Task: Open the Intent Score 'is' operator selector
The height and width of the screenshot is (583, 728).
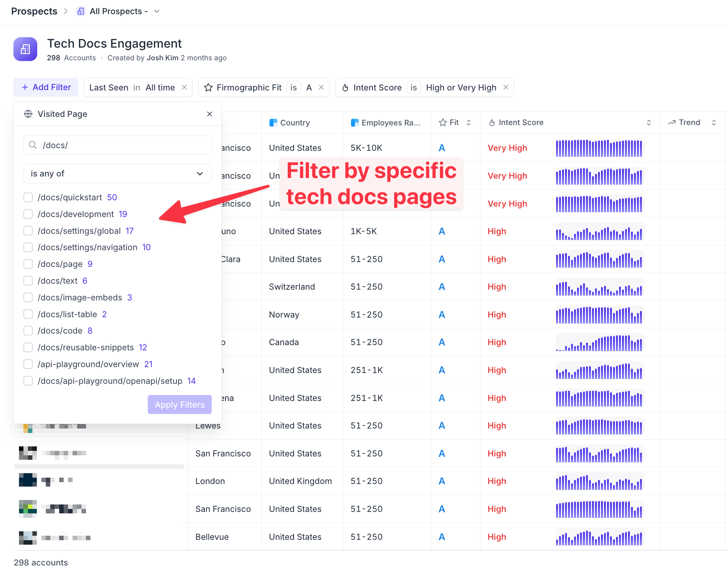Action: (x=414, y=87)
